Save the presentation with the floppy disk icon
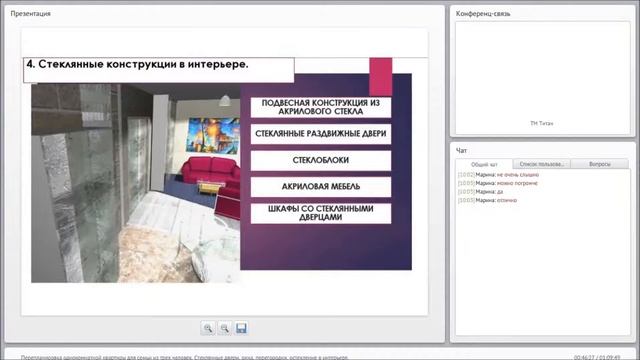Screen dimensions: 640x360 pyautogui.click(x=241, y=328)
